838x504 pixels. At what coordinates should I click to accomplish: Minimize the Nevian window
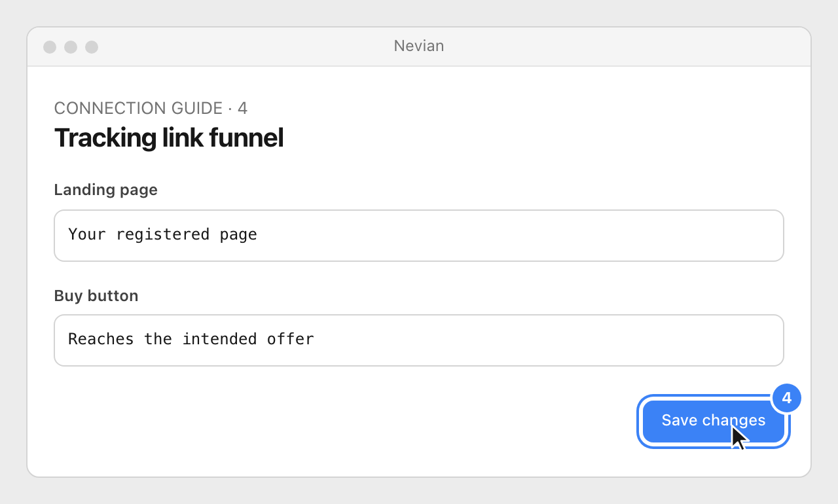click(71, 47)
